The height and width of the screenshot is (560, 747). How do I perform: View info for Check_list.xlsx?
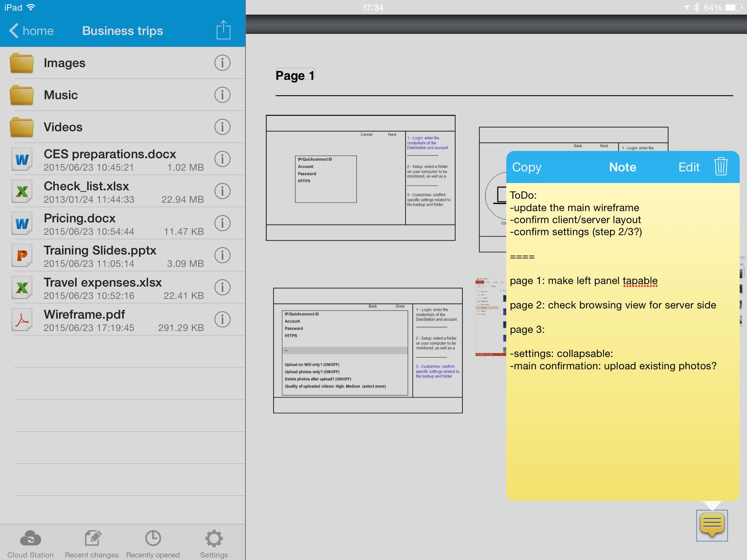coord(222,191)
